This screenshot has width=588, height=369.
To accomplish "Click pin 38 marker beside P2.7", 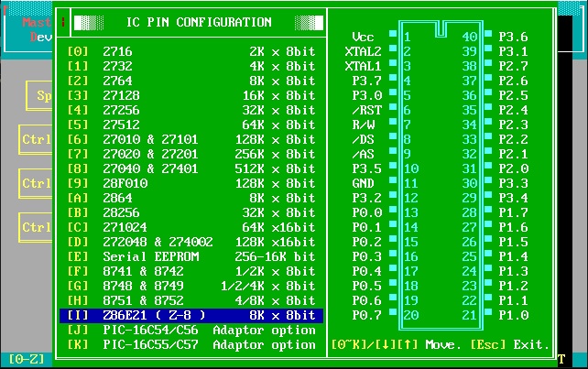I will coord(488,62).
